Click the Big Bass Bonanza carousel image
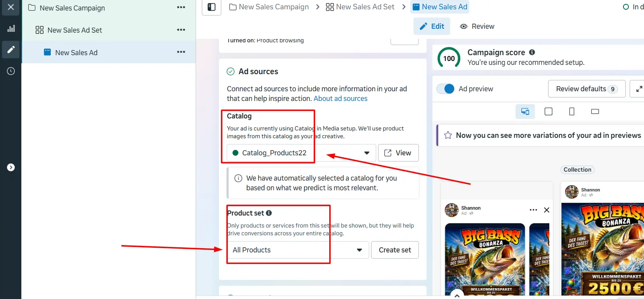This screenshot has height=299, width=644. (485, 259)
